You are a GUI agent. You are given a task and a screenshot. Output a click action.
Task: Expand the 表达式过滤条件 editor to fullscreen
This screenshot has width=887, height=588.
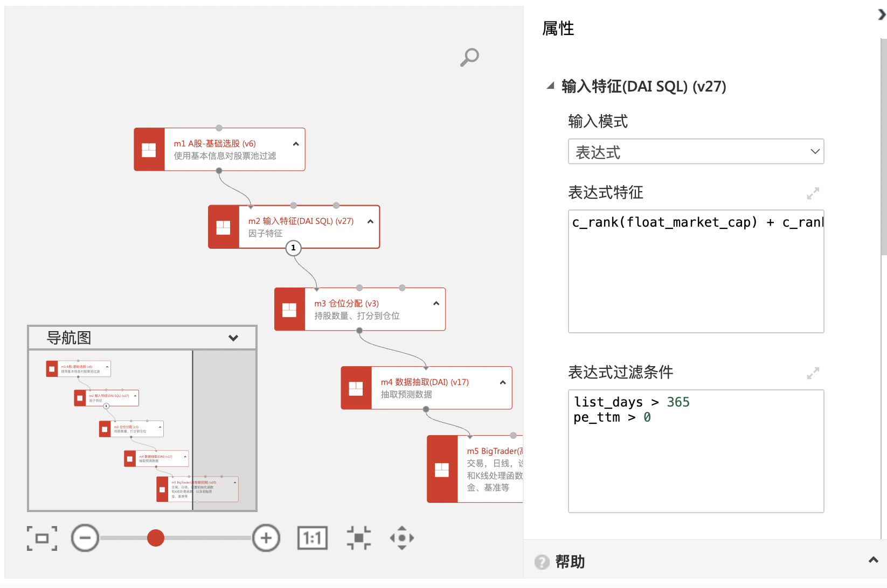813,373
